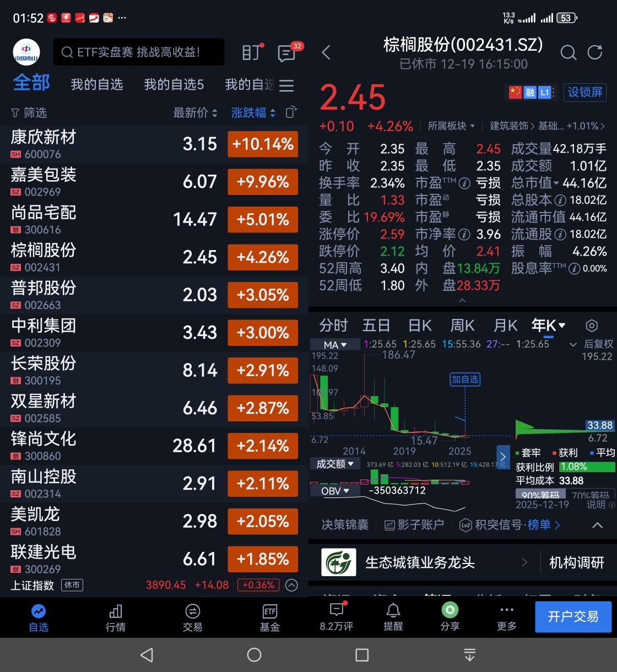This screenshot has height=672, width=617.
Task: Open chart settings hexagon icon
Action: (592, 326)
